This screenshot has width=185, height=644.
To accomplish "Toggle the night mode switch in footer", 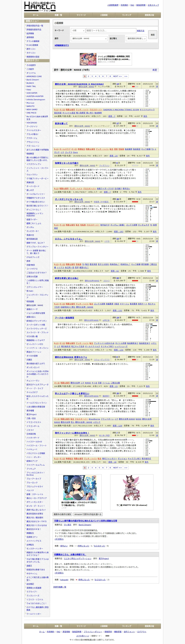I will (x=107, y=636).
